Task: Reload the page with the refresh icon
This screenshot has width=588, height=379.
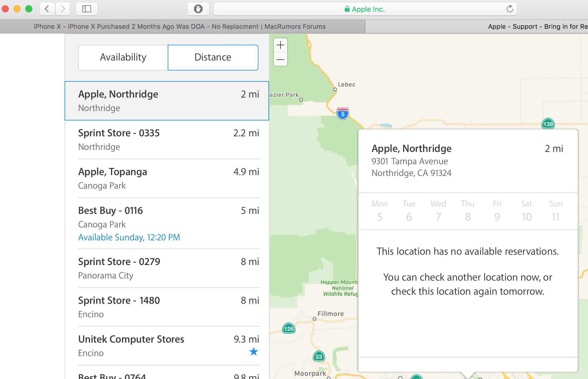Action: tap(510, 9)
